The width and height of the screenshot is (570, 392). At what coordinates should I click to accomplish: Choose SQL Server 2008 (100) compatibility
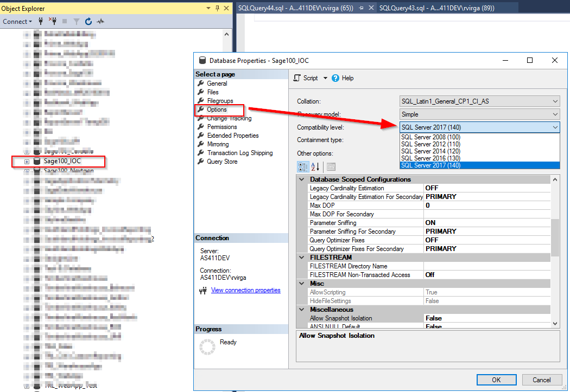tap(479, 137)
